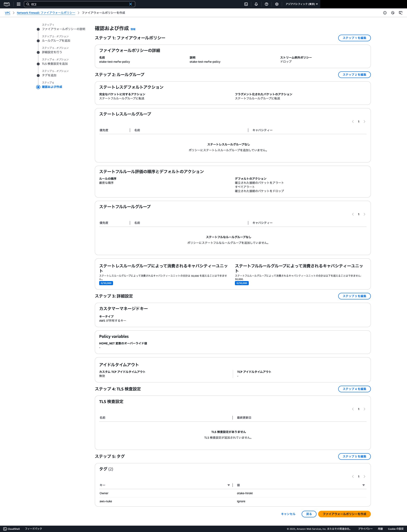This screenshot has height=532, width=407.
Task: Click ステップ 3 を編集 button
Action: click(x=354, y=296)
